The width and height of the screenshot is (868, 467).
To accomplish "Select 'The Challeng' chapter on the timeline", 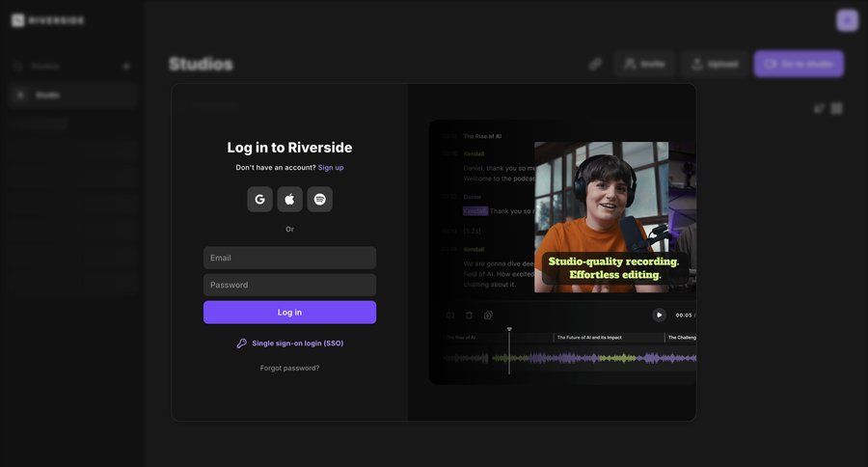I will click(x=682, y=338).
